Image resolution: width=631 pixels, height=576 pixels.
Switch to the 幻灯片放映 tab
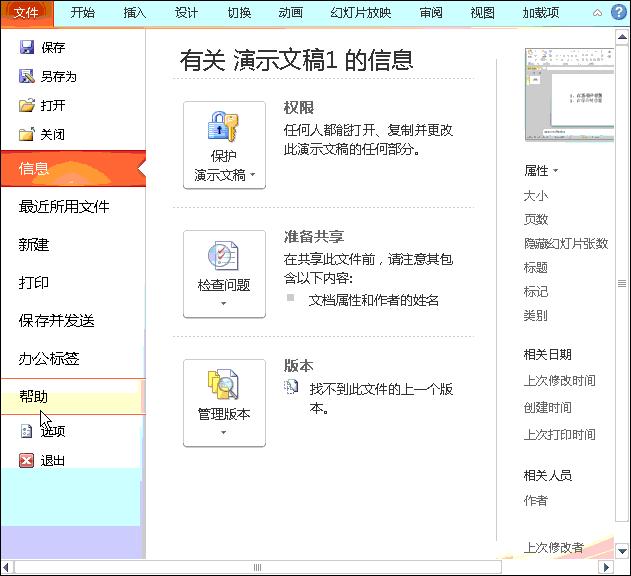click(x=361, y=12)
